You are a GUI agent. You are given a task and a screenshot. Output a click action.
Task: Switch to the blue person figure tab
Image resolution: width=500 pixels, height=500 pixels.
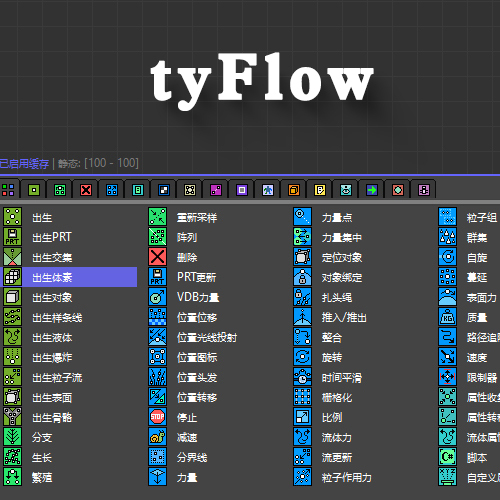268,190
